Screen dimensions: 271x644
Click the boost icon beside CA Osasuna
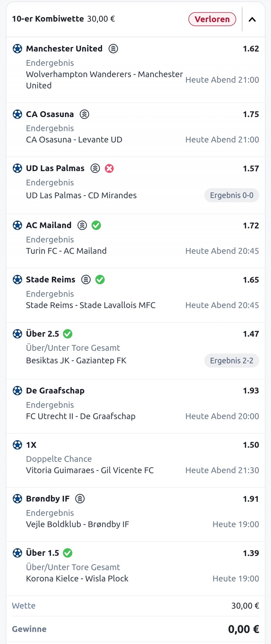(84, 114)
